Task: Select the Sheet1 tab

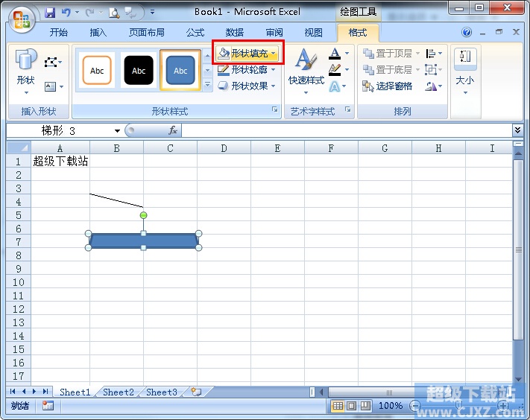Action: tap(75, 392)
